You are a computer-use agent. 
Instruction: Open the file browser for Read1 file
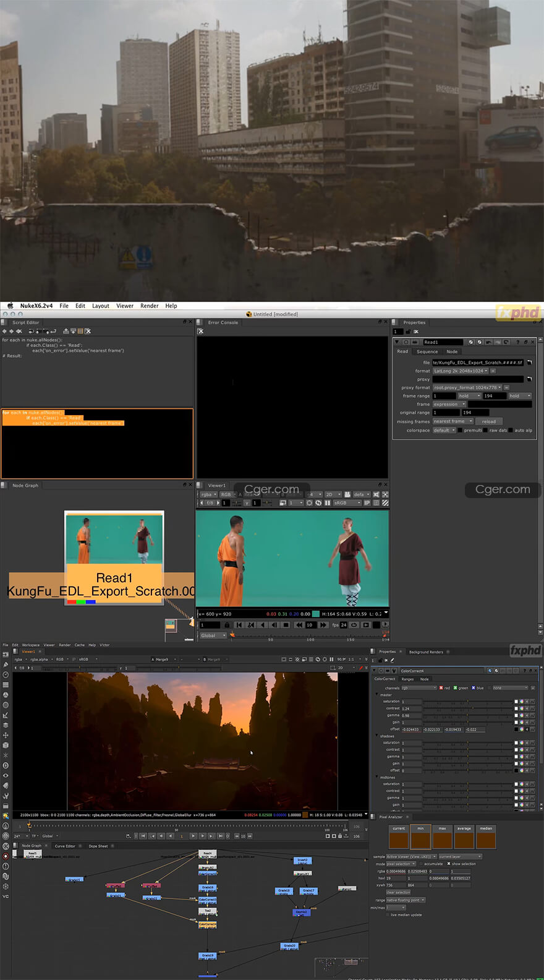[x=529, y=363]
